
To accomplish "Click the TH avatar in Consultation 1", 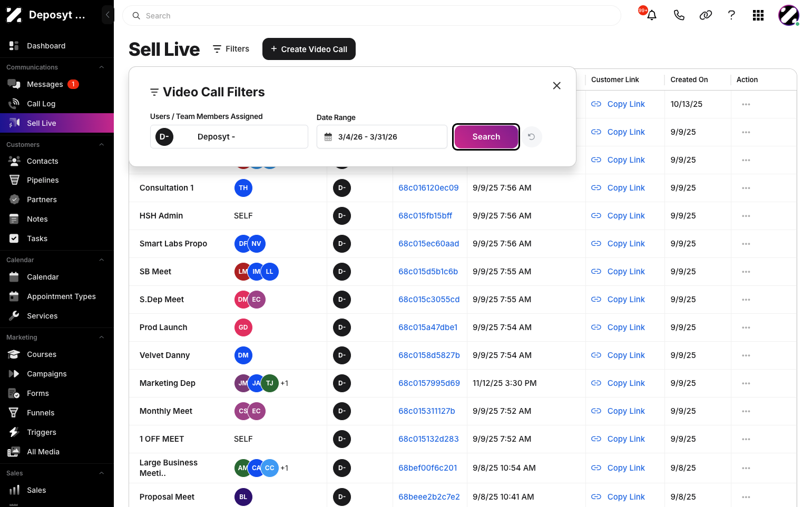I will coord(243,188).
